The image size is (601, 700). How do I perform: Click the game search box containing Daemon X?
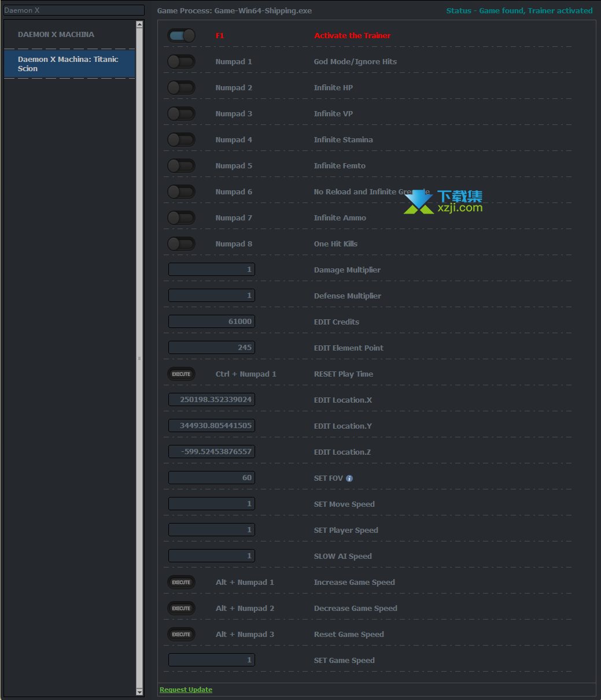point(73,10)
